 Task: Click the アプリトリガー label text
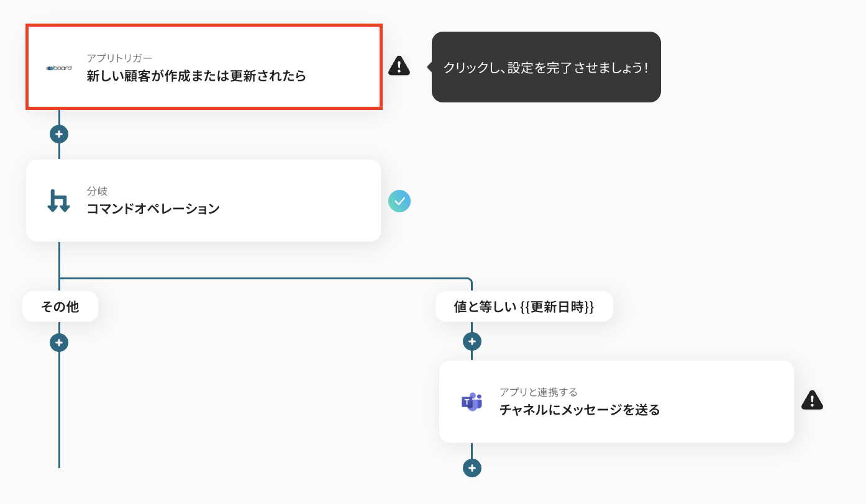119,58
